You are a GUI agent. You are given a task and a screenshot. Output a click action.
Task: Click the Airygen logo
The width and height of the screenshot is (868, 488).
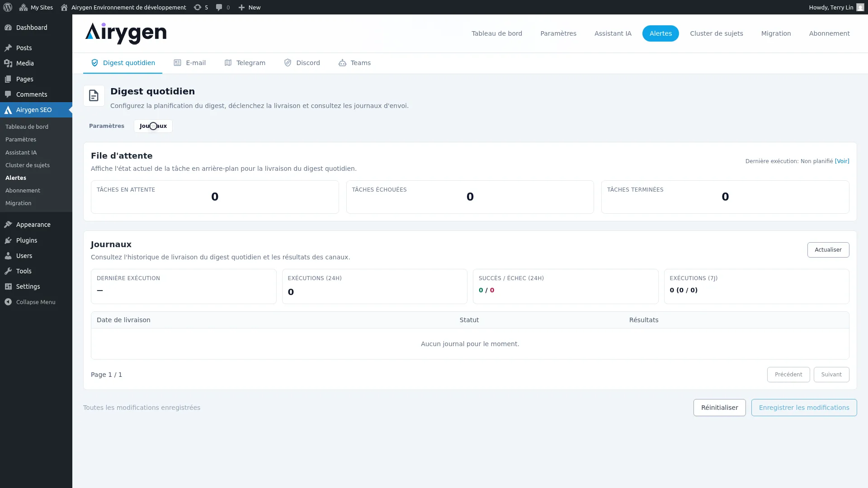pyautogui.click(x=126, y=33)
